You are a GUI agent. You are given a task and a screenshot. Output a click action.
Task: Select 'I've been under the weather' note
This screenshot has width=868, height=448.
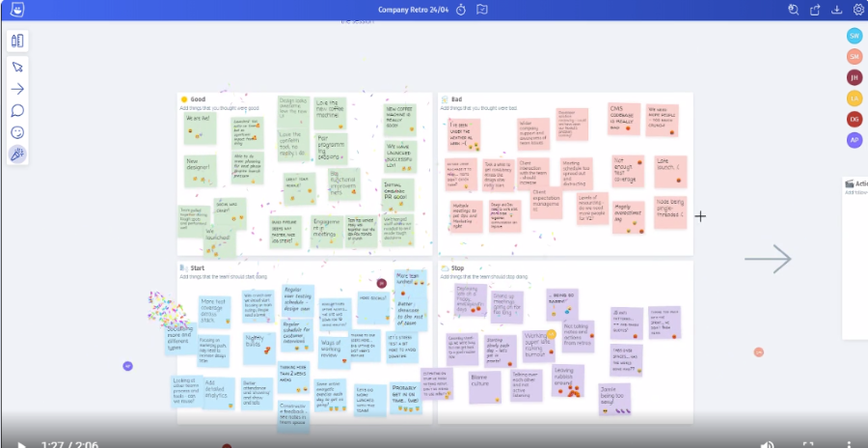464,135
